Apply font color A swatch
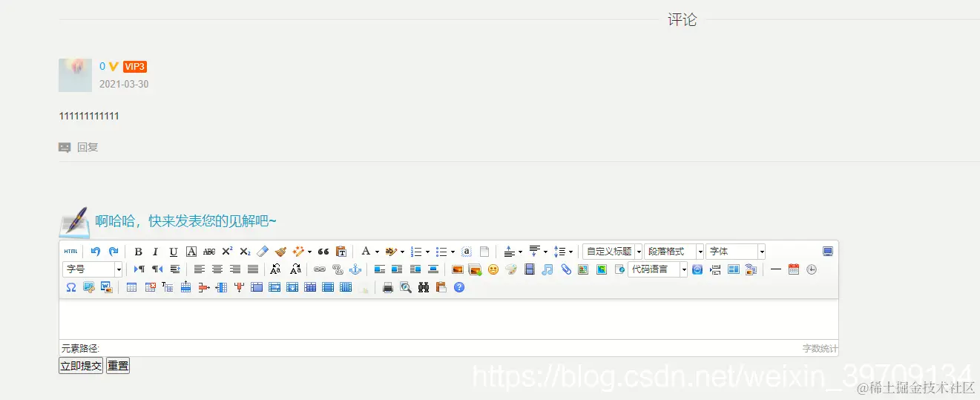Image resolution: width=980 pixels, height=400 pixels. click(x=365, y=252)
